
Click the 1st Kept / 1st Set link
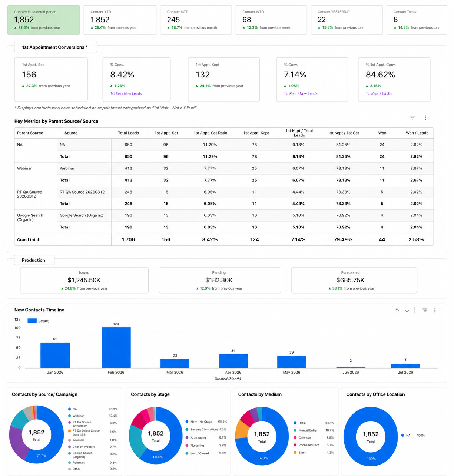click(379, 93)
